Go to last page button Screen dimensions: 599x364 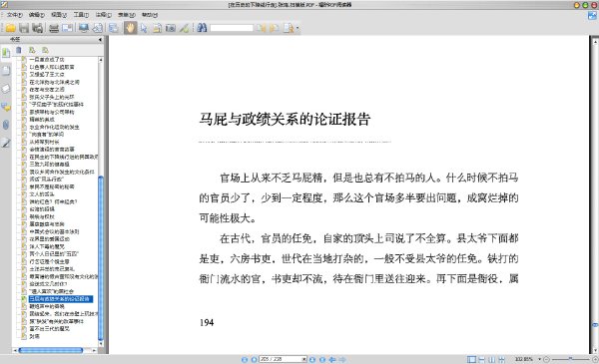coord(322,359)
